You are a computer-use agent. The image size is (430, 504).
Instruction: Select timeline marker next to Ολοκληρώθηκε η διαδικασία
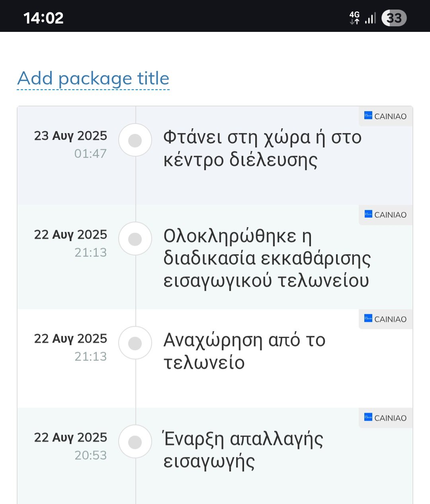(x=135, y=239)
